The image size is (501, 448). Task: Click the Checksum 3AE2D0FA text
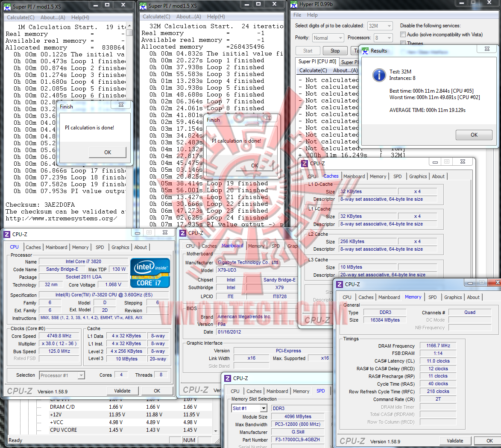point(40,205)
